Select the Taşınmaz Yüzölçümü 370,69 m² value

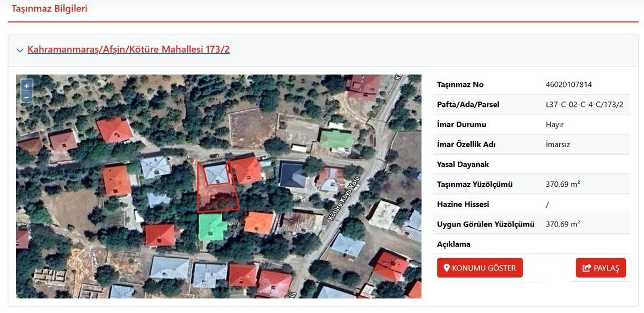562,184
